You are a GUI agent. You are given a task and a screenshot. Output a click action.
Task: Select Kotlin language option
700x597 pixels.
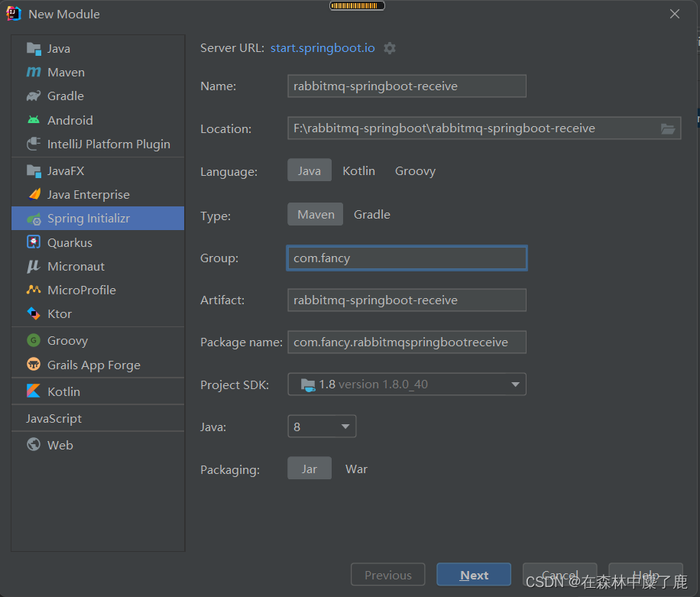(359, 171)
